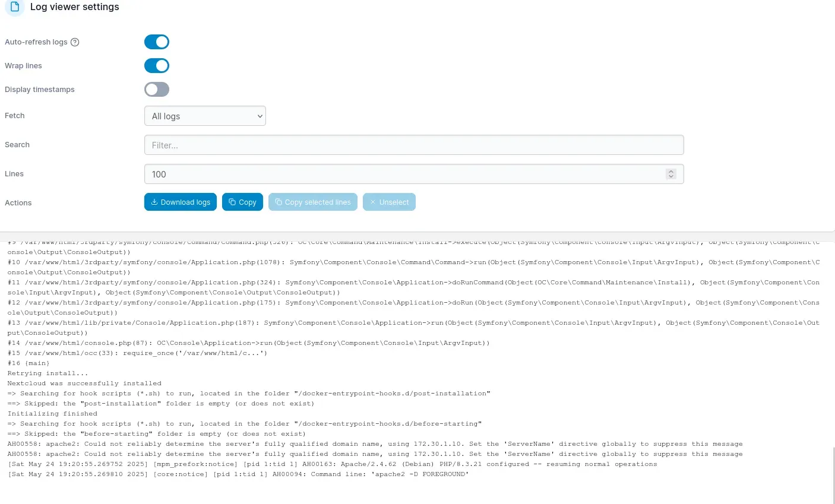
Task: Click the Copy button
Action: point(242,202)
